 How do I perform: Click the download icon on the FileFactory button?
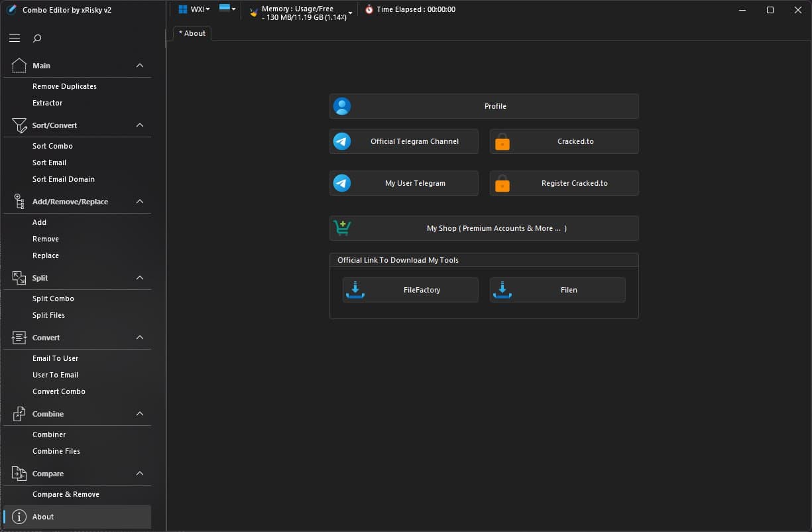click(x=355, y=289)
